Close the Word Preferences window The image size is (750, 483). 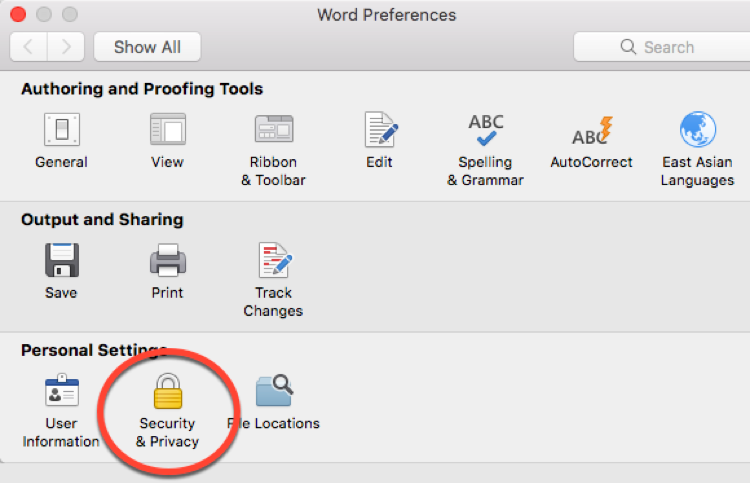pyautogui.click(x=18, y=14)
